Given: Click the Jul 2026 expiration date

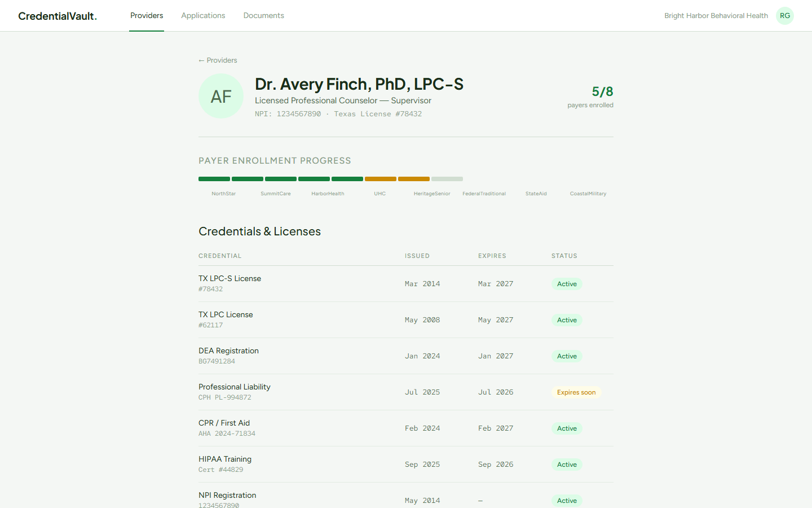Looking at the screenshot, I should (496, 392).
